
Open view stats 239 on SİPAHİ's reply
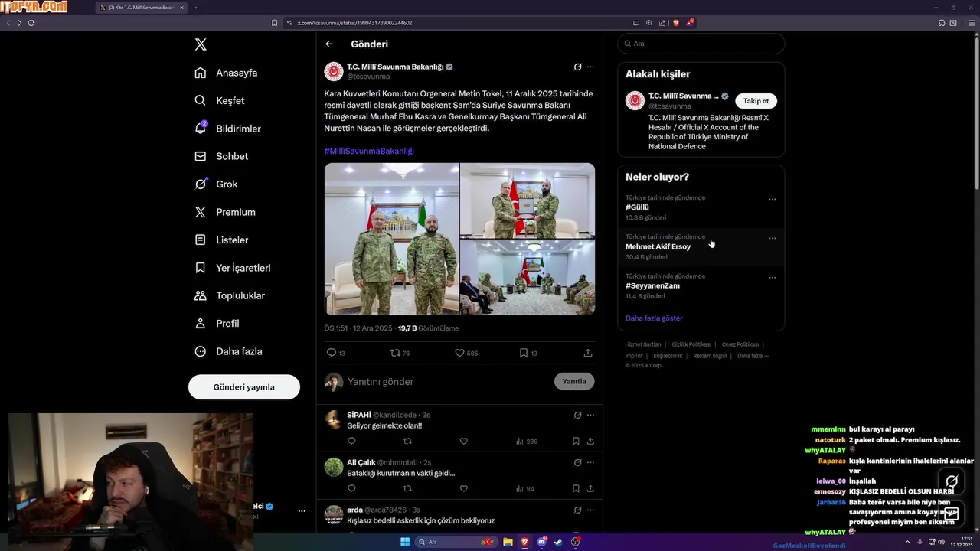[x=527, y=441]
